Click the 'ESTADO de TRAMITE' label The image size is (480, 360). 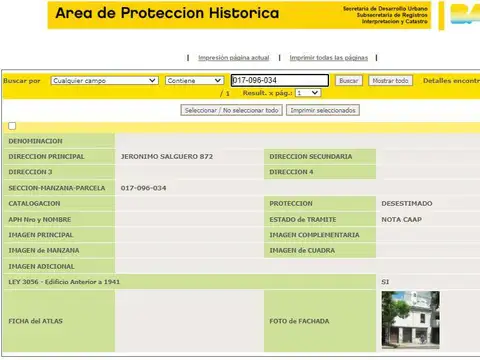[x=303, y=219]
